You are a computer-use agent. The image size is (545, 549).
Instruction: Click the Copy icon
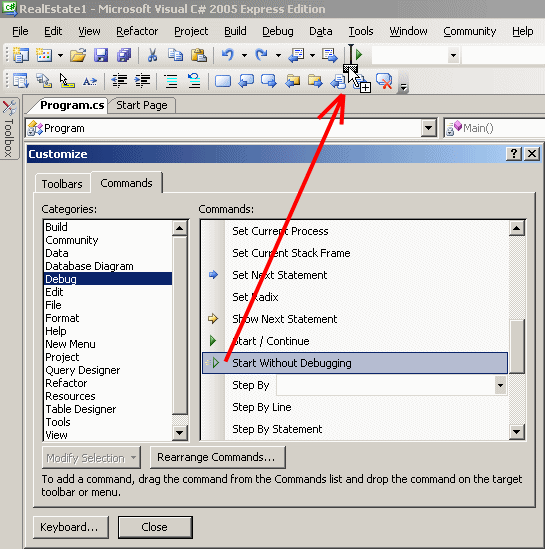point(175,55)
